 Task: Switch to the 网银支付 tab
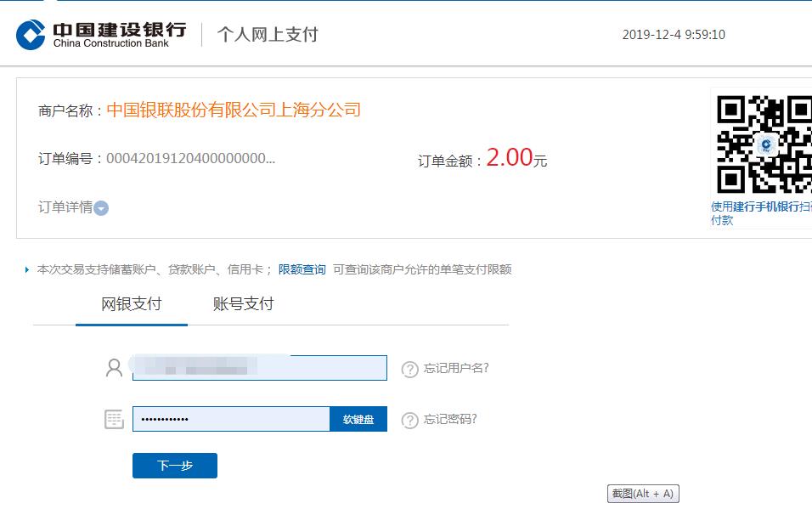[132, 304]
